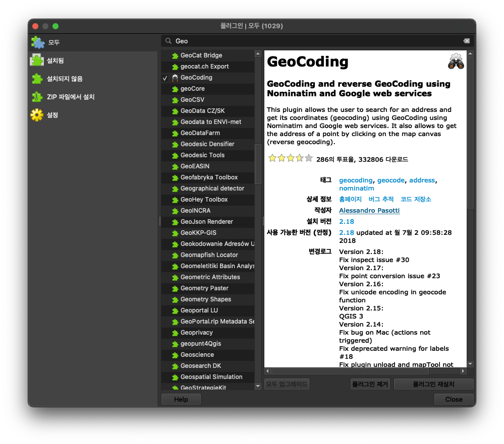Open the geocode tag link
The width and height of the screenshot is (504, 444).
[391, 180]
